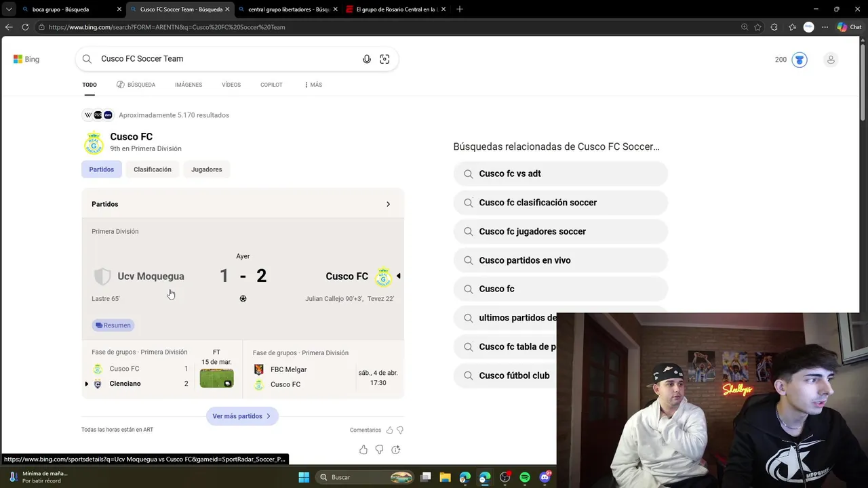Open the Jugadores tab of Cusco FC
Screen dimensions: 868x488
click(207, 169)
